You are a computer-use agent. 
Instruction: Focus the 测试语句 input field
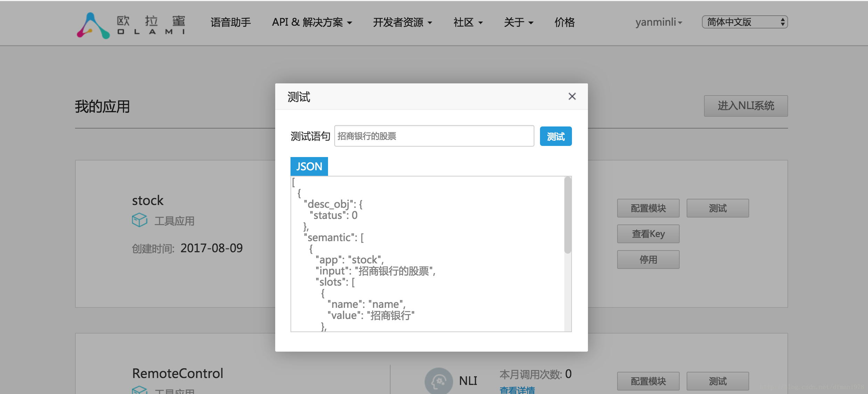point(434,136)
